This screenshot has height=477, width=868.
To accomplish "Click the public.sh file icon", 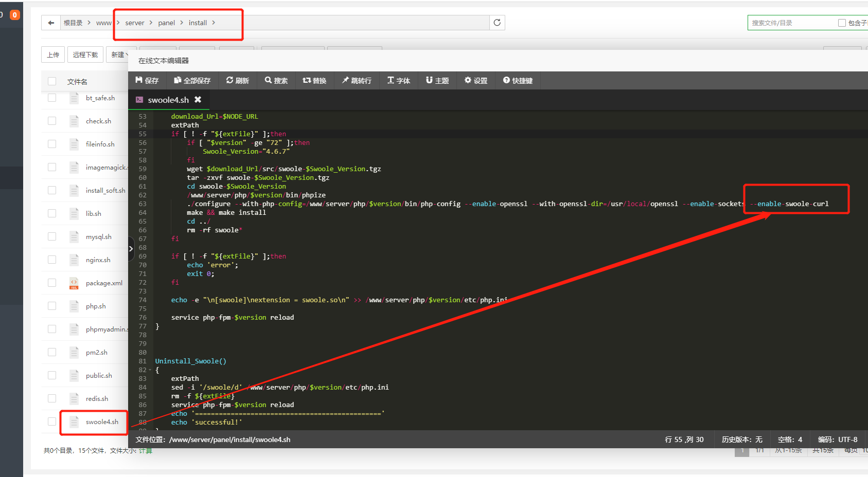I will [x=74, y=375].
